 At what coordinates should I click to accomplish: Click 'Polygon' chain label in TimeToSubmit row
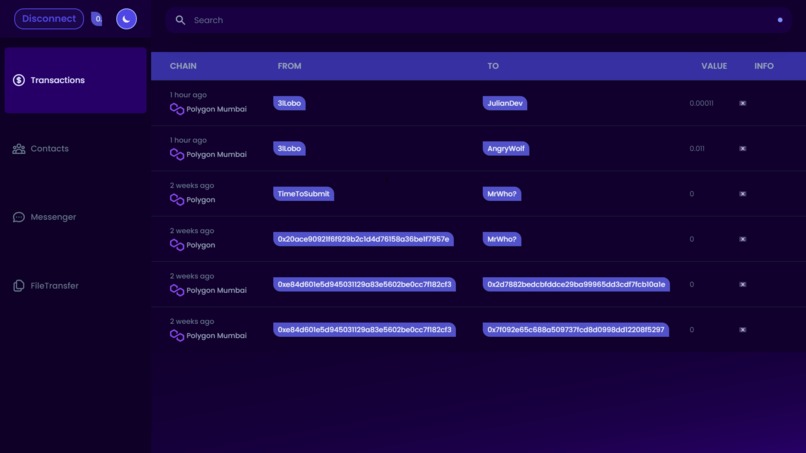(200, 200)
